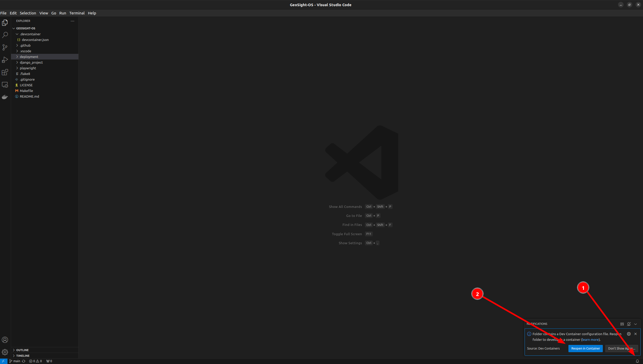Clear all notifications icon
Viewport: 643px width, 364px height.
click(x=622, y=324)
